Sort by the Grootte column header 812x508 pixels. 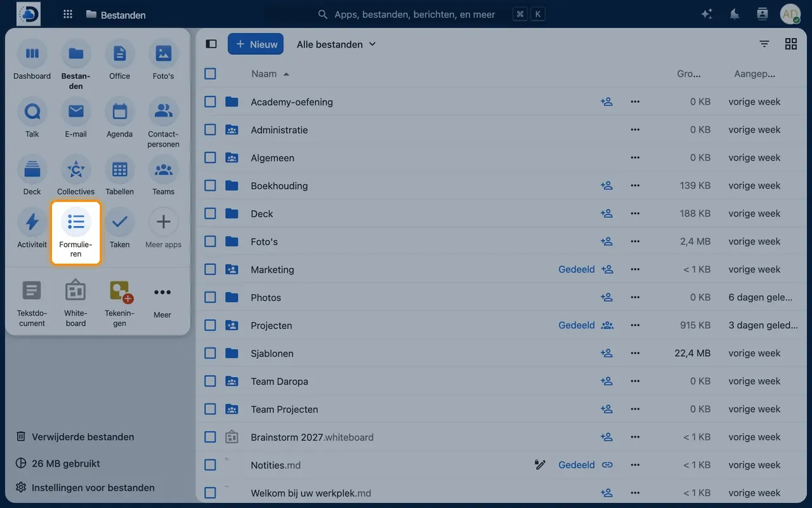(688, 74)
